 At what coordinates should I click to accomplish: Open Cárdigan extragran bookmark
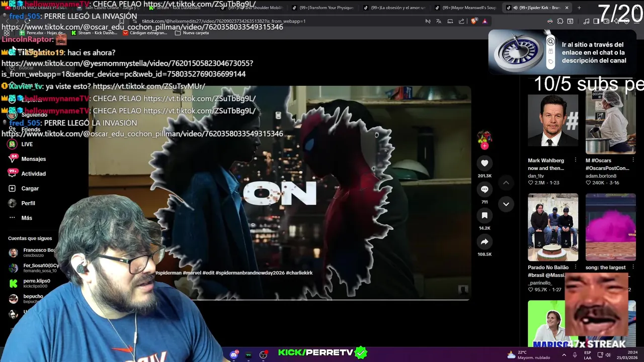(145, 33)
